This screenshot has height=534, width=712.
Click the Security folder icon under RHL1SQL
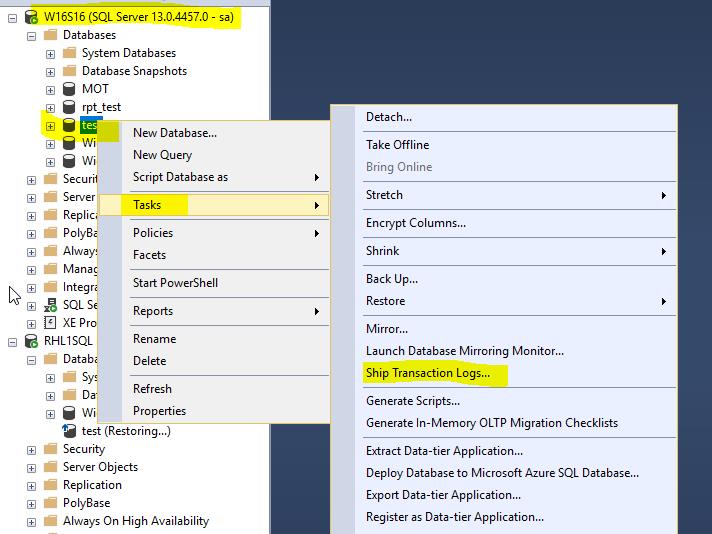tap(50, 449)
